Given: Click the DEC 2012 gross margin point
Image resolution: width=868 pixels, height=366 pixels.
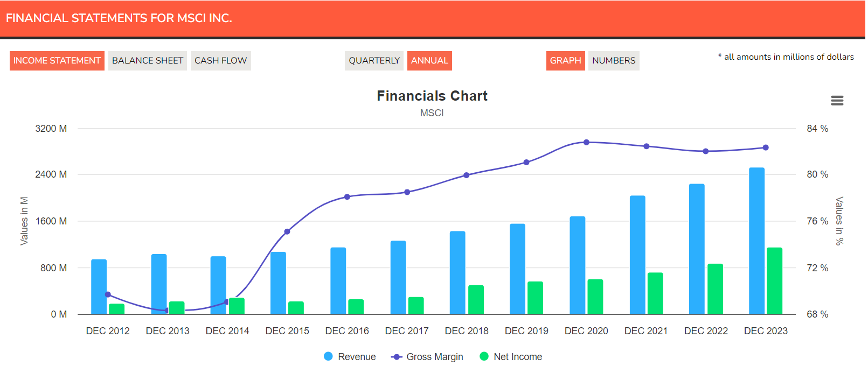Looking at the screenshot, I should click(x=108, y=294).
